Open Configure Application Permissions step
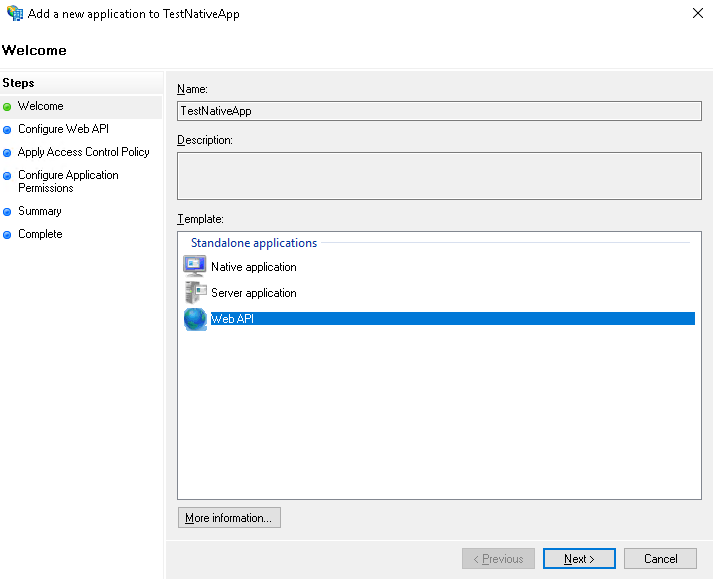This screenshot has width=713, height=579. click(x=68, y=181)
